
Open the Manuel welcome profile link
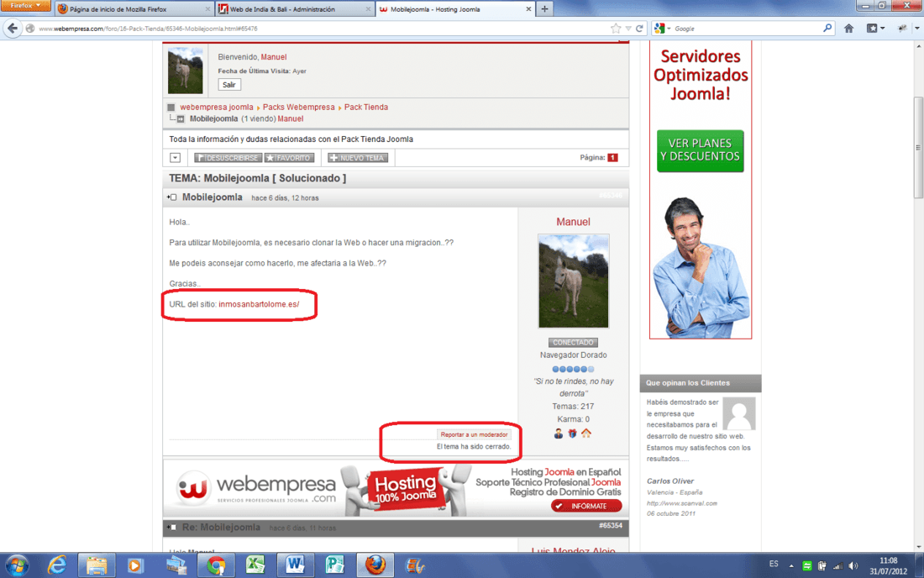coord(274,57)
